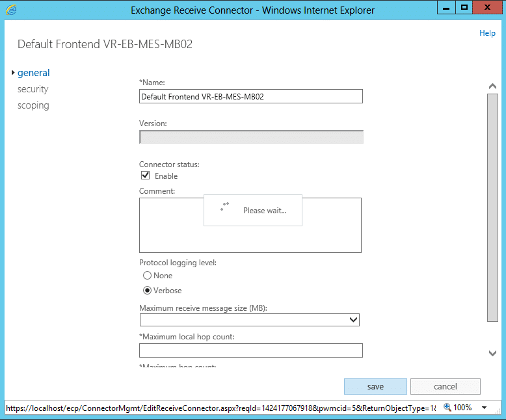Click the vertical scrollbar thumb
The height and width of the screenshot is (420, 506).
tap(492, 208)
